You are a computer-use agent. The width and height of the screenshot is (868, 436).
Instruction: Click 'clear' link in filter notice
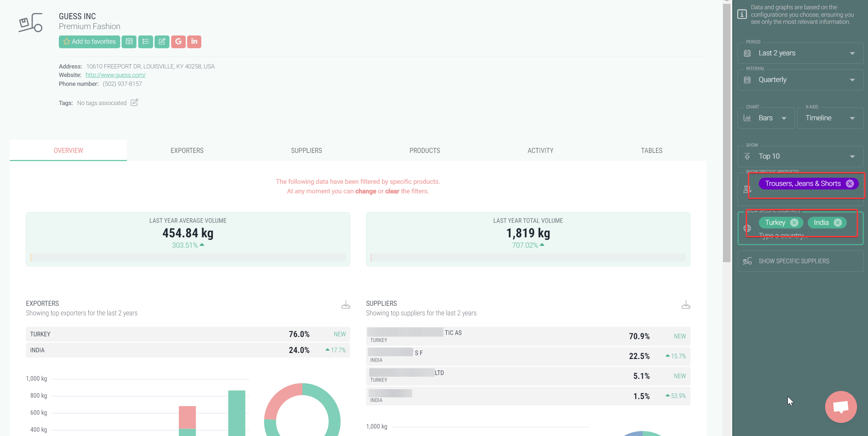click(392, 191)
